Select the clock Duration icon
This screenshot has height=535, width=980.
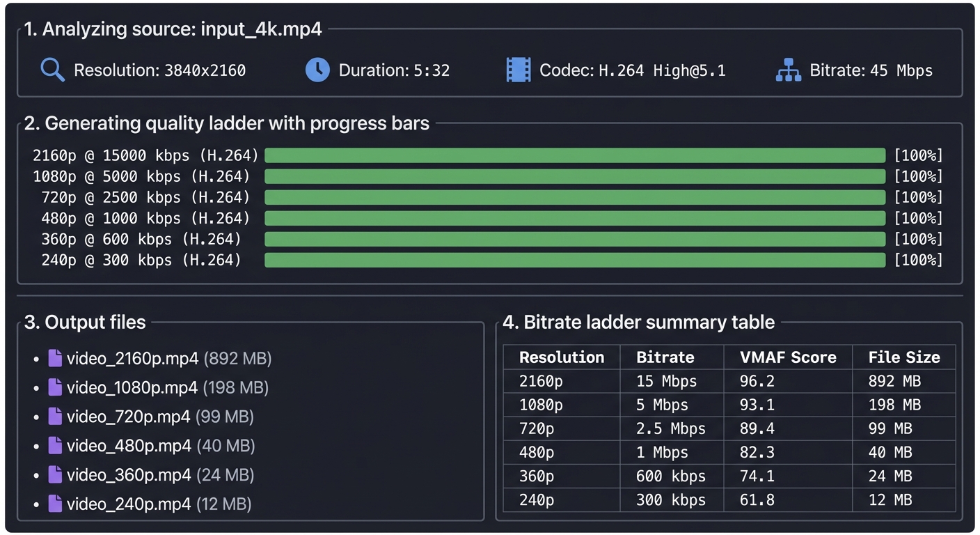(x=317, y=70)
